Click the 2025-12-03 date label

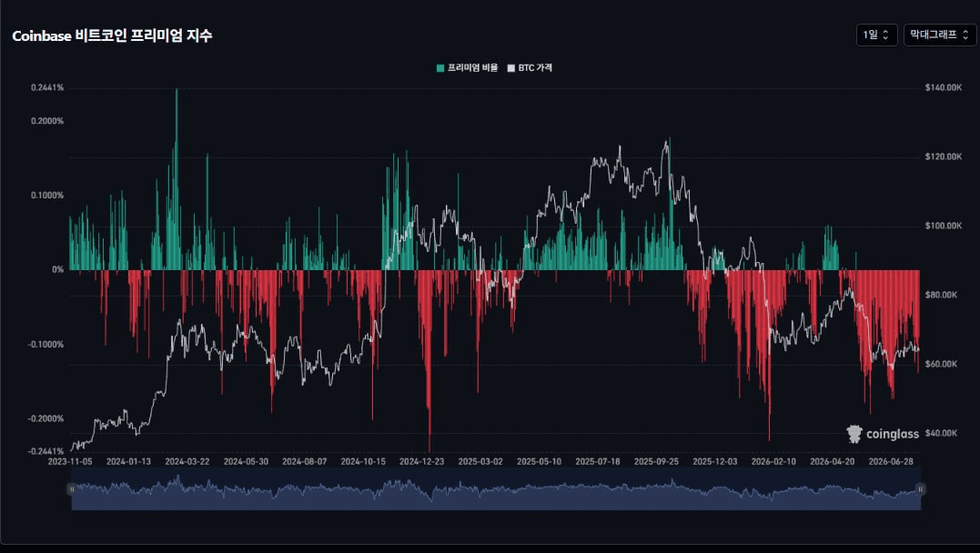715,461
